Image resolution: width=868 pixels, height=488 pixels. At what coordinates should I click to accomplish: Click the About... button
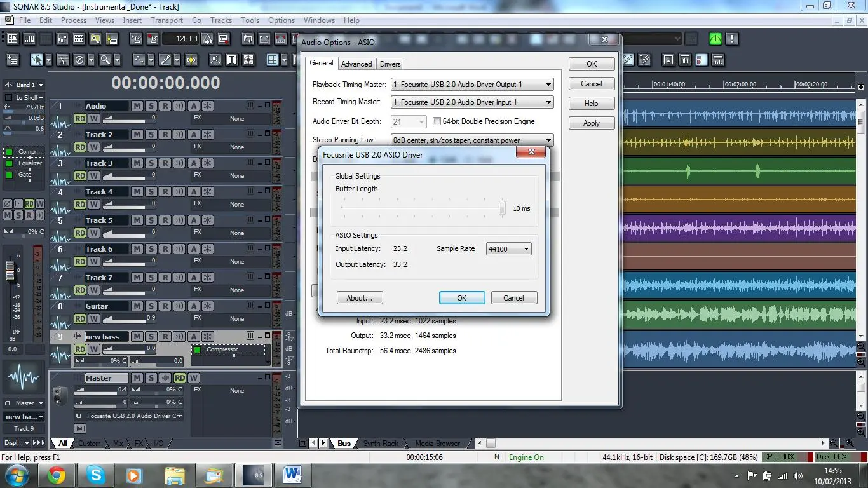point(359,298)
